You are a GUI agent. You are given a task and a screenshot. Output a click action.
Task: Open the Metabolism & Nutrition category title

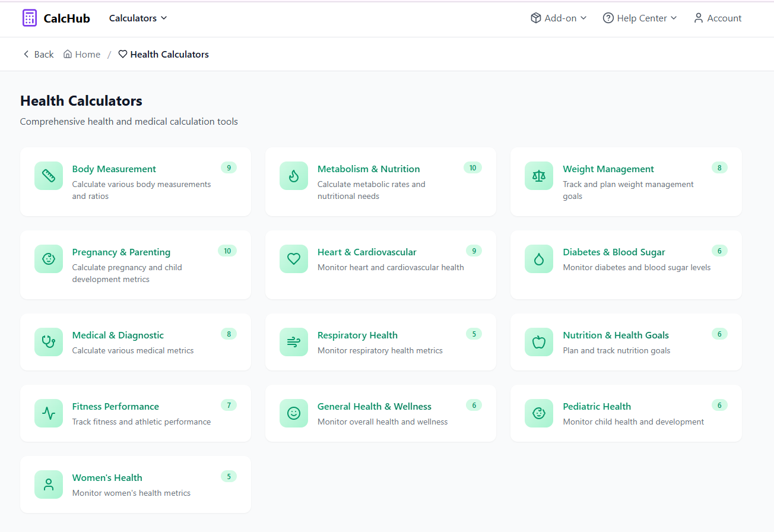(x=369, y=169)
